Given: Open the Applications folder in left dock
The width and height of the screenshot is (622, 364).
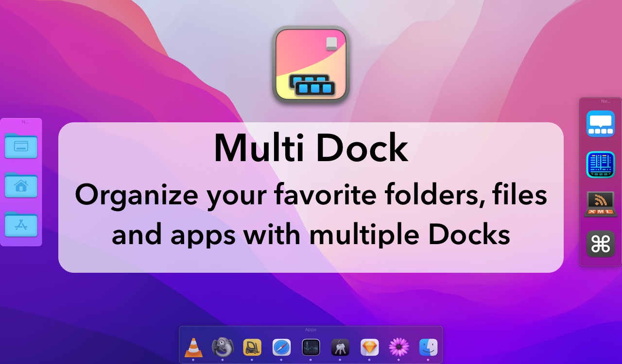Looking at the screenshot, I should (x=21, y=225).
